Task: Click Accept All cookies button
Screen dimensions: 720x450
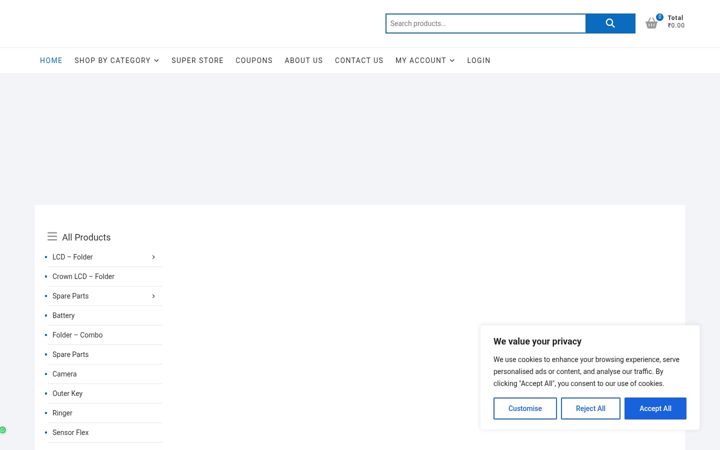Action: point(655,408)
